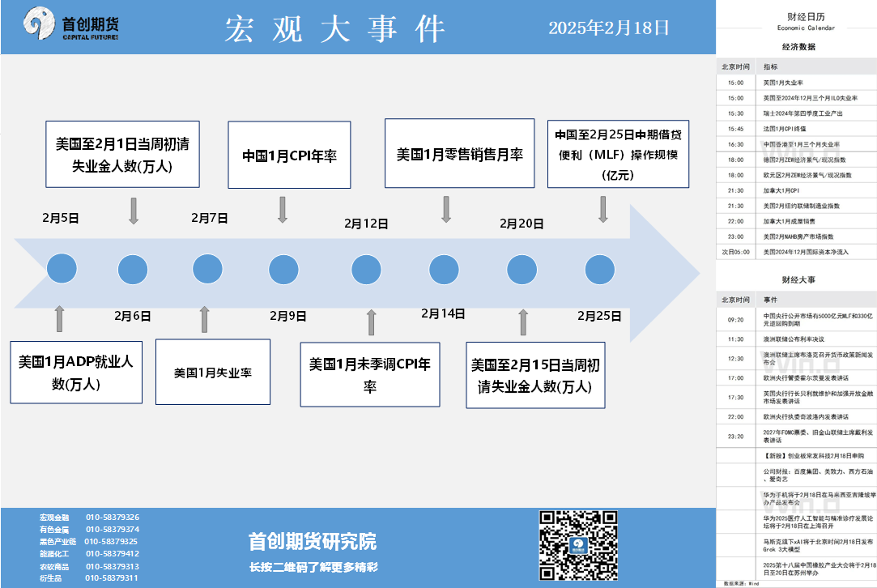Open the 美国至2月1日当周初请失业金人数 event box

pyautogui.click(x=122, y=156)
